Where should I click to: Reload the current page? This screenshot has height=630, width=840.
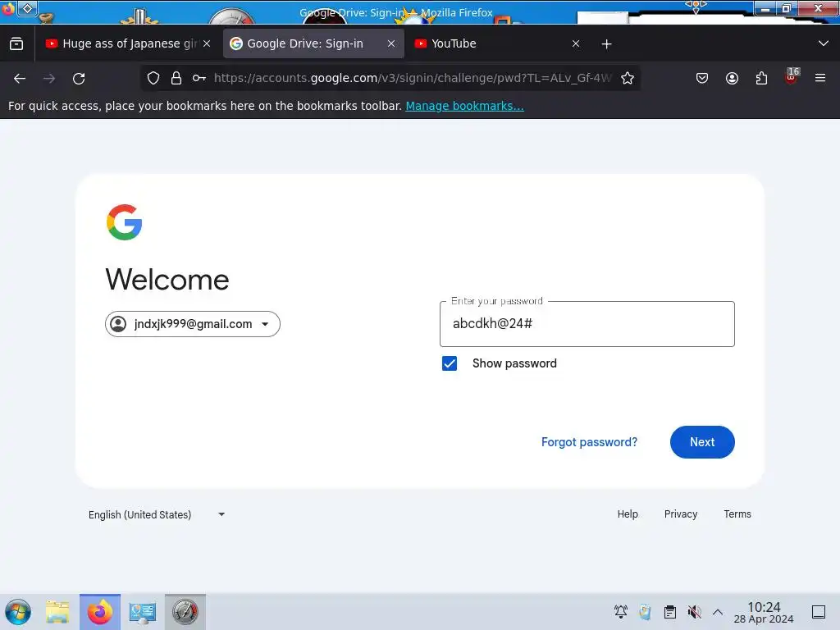(79, 79)
